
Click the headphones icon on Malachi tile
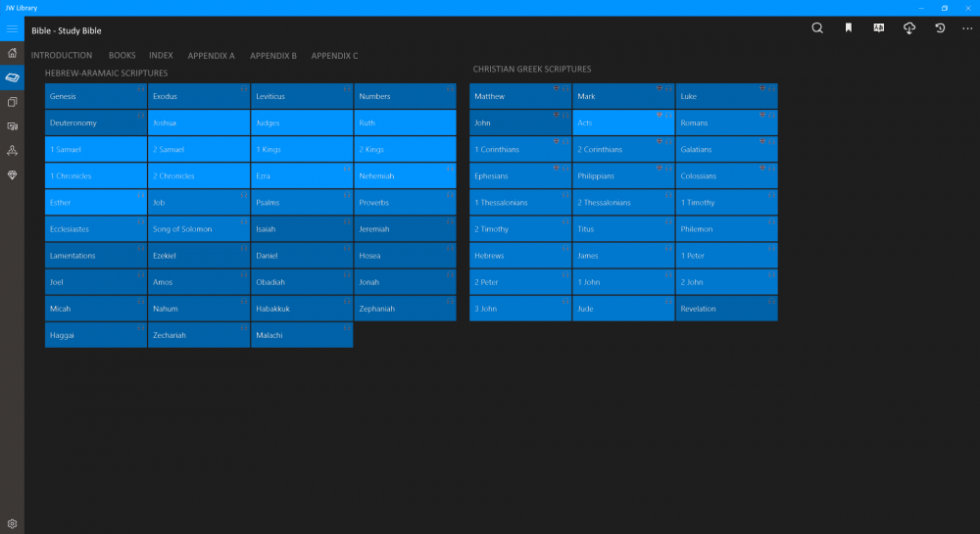click(x=347, y=327)
